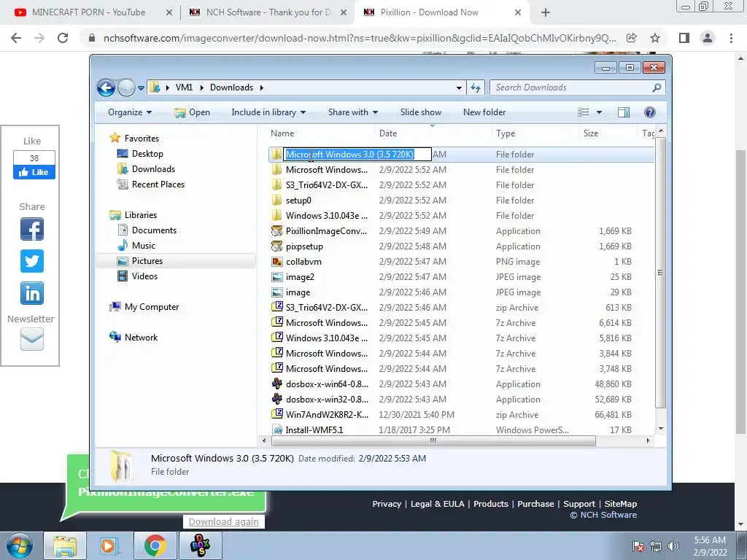Click the share page icon in address bar
This screenshot has width=747, height=560.
tap(632, 38)
